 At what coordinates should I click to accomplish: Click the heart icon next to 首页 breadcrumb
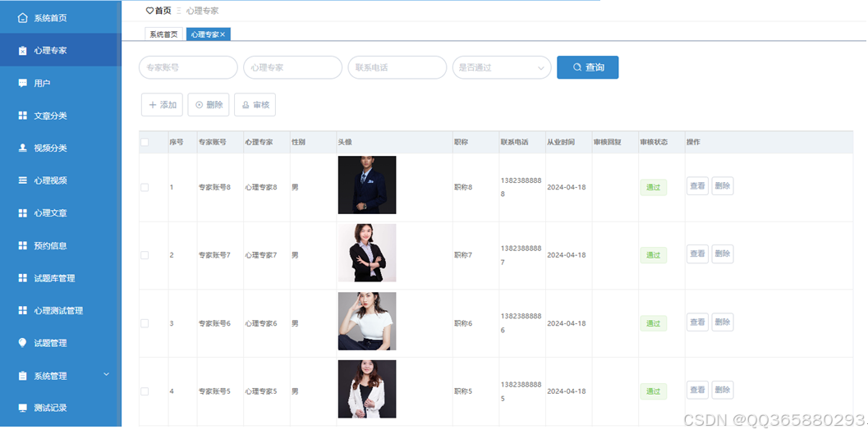149,11
